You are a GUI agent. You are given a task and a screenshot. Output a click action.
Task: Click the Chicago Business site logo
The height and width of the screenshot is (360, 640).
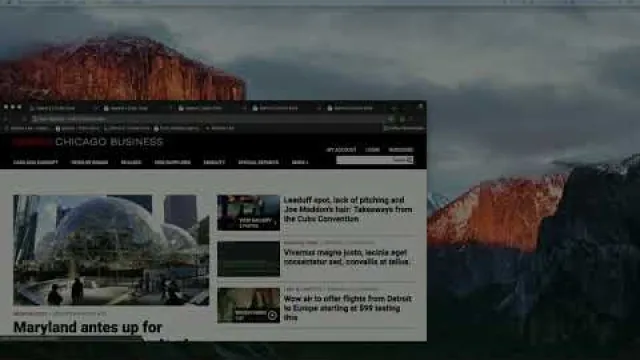pyautogui.click(x=88, y=142)
